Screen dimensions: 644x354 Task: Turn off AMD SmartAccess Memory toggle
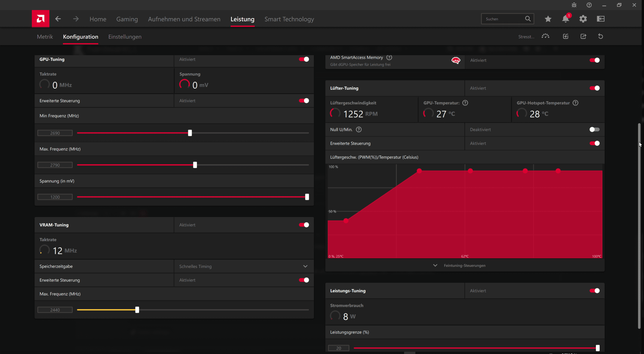pyautogui.click(x=594, y=60)
